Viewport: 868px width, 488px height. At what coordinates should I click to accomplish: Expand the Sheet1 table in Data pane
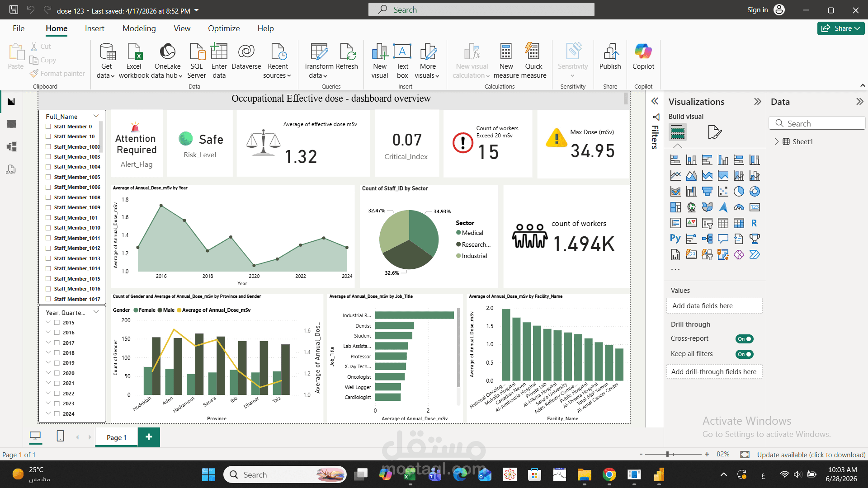[777, 141]
